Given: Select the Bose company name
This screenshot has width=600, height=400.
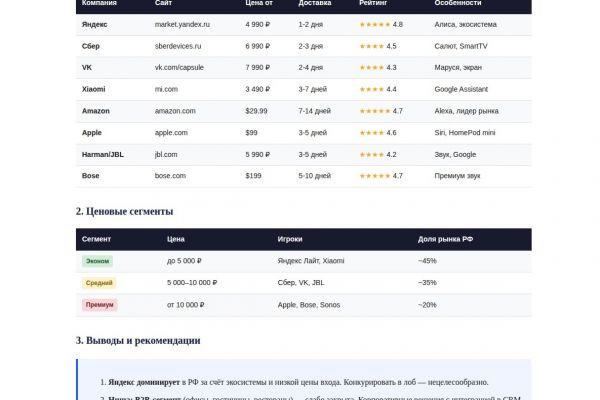Looking at the screenshot, I should pyautogui.click(x=91, y=176).
